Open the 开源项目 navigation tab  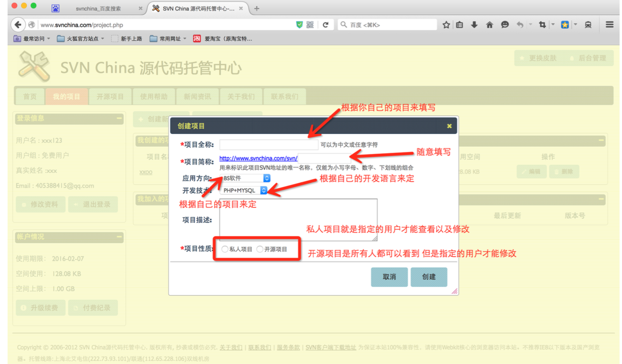point(110,96)
